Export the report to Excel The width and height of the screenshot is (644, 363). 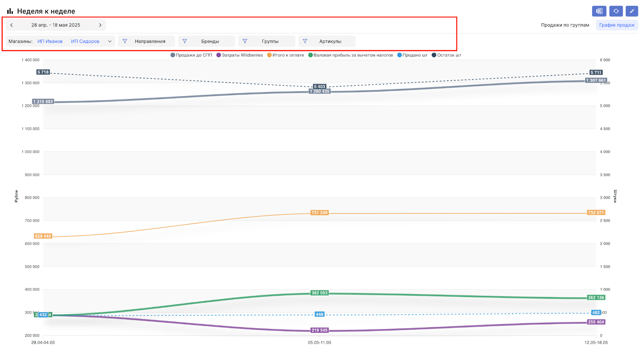click(599, 11)
